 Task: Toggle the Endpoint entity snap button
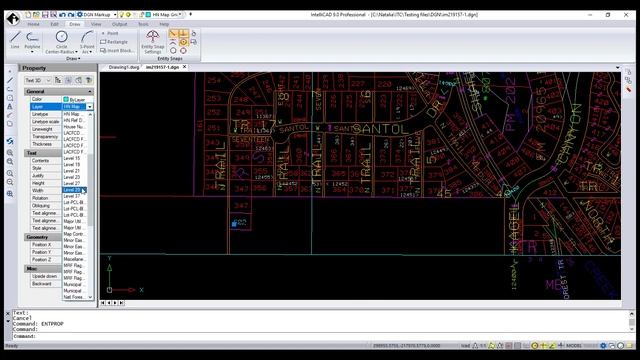pos(173,33)
